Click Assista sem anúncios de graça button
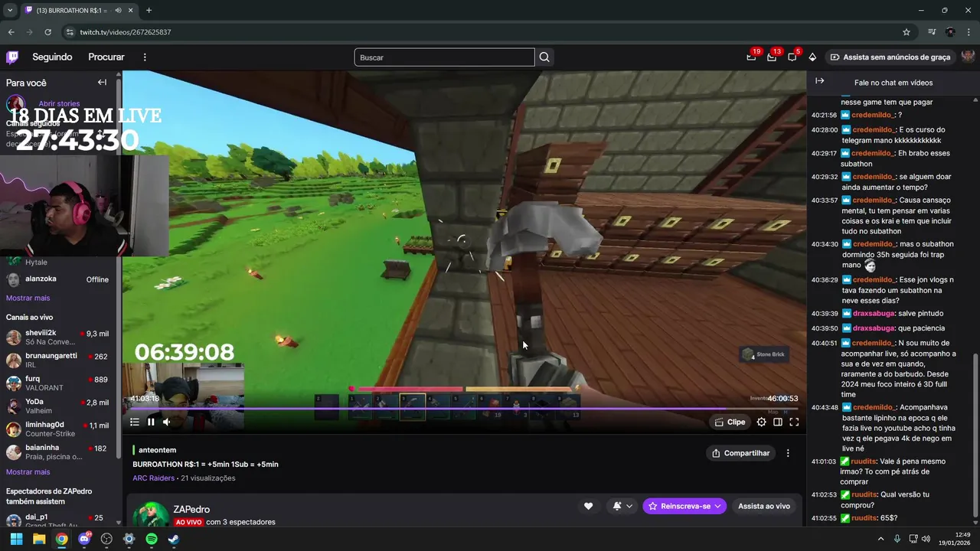This screenshot has width=980, height=551. click(890, 57)
